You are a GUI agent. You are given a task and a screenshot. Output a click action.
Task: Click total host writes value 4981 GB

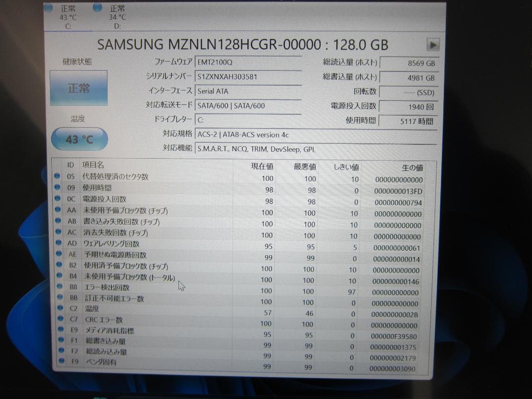click(409, 78)
